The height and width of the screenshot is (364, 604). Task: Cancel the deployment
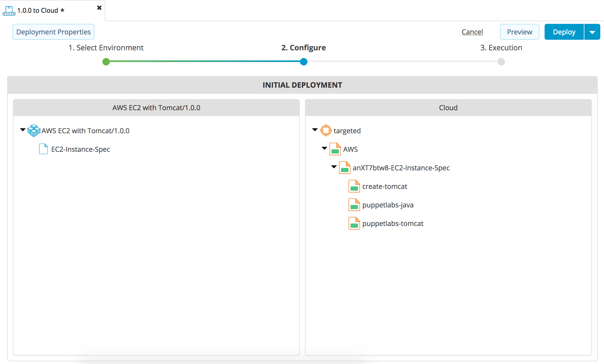click(x=472, y=32)
